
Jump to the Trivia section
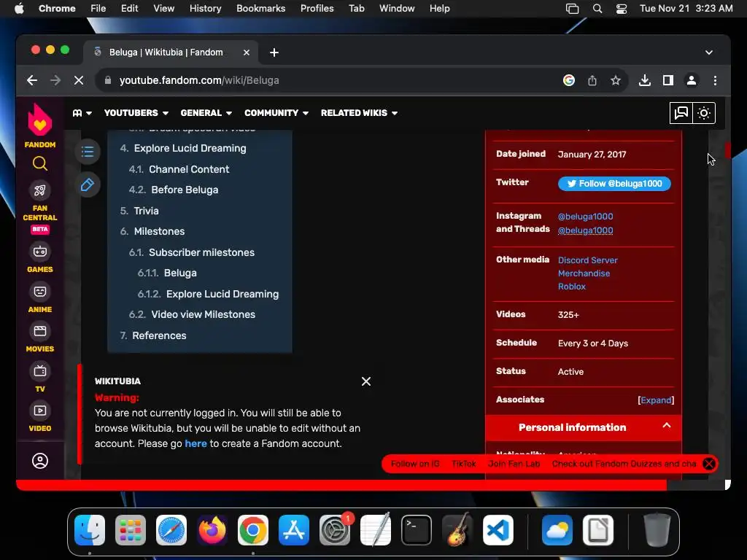click(146, 211)
